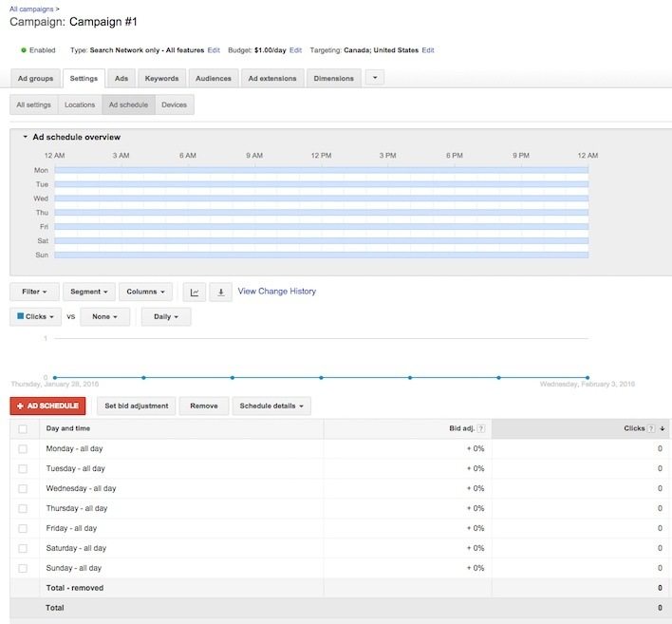Open the View Change History link
This screenshot has height=624, width=672.
pyautogui.click(x=277, y=292)
